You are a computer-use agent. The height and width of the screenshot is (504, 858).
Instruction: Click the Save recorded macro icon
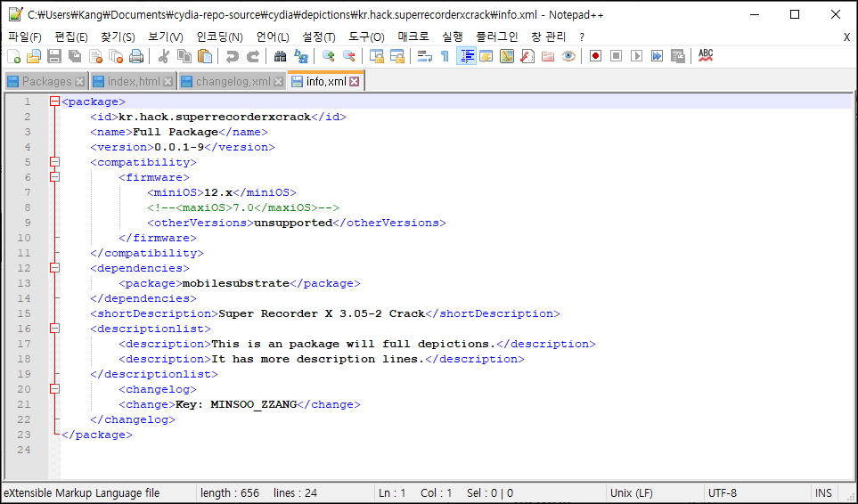click(677, 56)
